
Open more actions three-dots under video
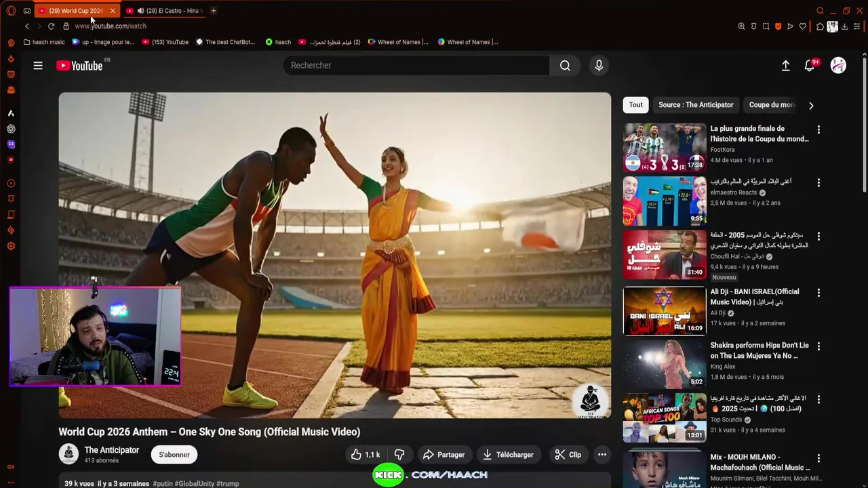pos(602,455)
